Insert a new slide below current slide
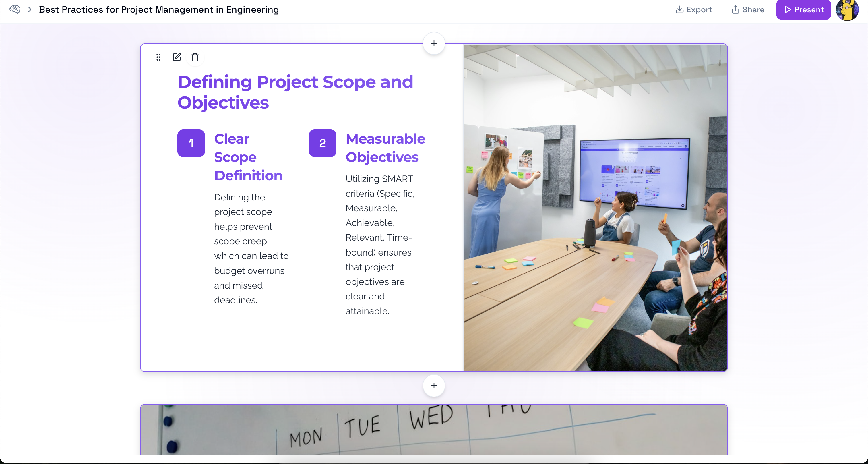The height and width of the screenshot is (464, 868). pos(434,386)
